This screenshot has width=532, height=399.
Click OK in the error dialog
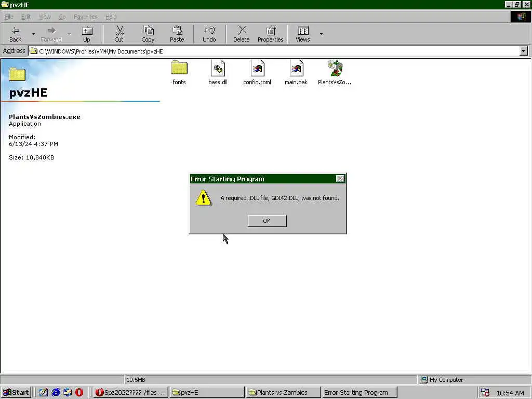point(267,221)
